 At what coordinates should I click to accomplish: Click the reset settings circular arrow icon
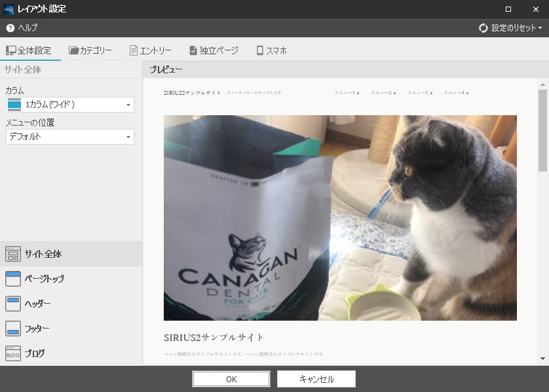coord(483,28)
